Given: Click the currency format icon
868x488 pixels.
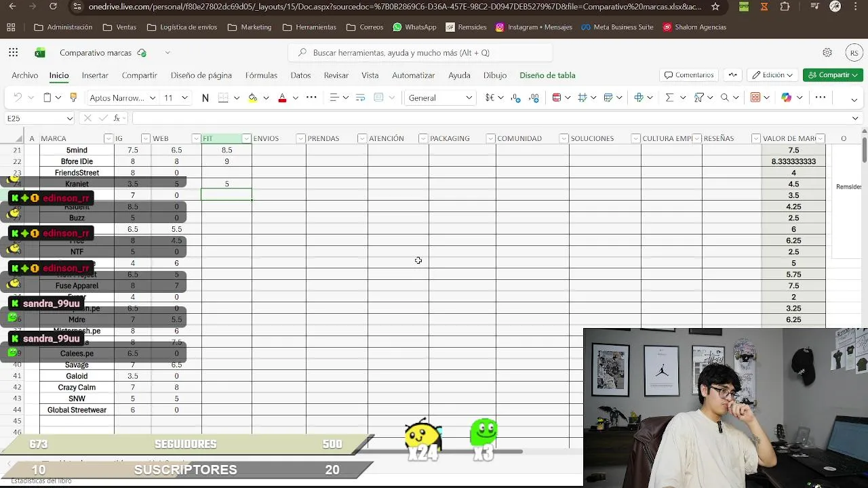Looking at the screenshot, I should click(x=490, y=98).
